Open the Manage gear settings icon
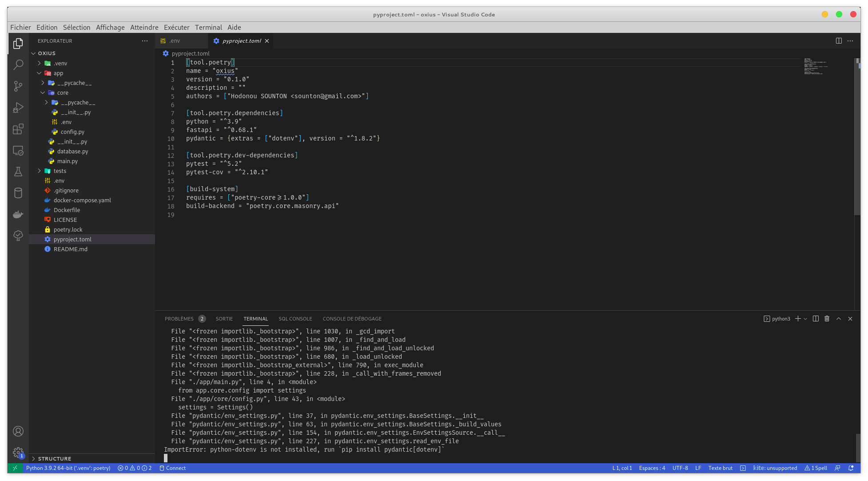The image size is (868, 481). tap(18, 453)
